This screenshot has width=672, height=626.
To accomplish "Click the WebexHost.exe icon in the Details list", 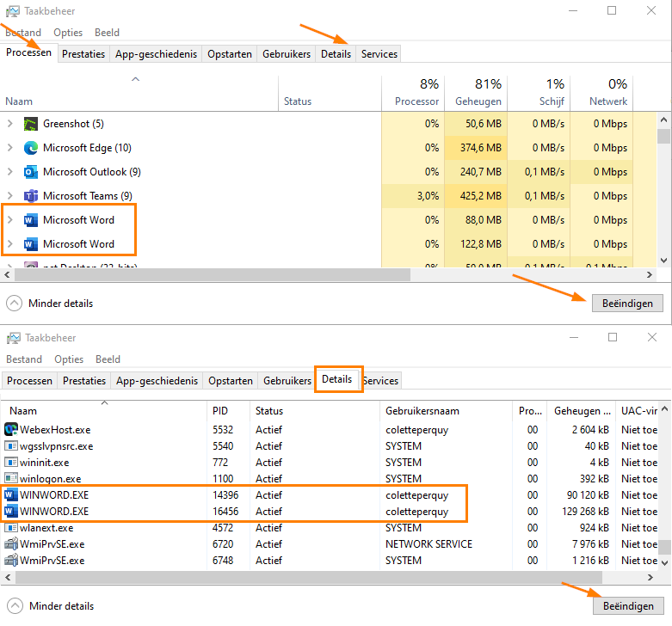I will pos(11,429).
